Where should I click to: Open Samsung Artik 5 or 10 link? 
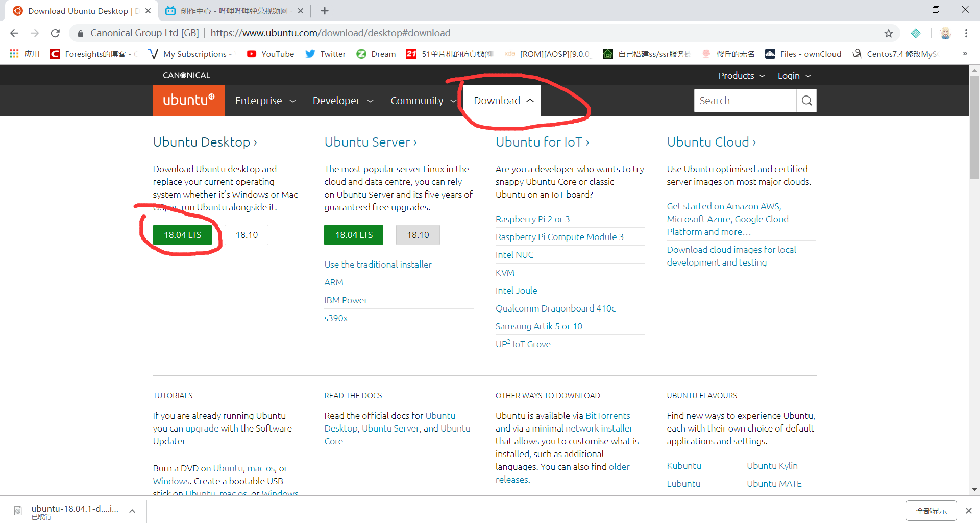point(538,326)
